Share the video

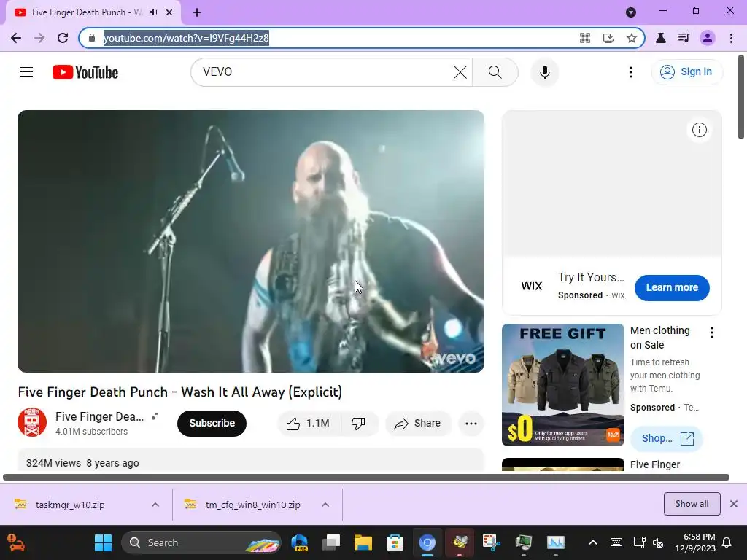point(418,424)
